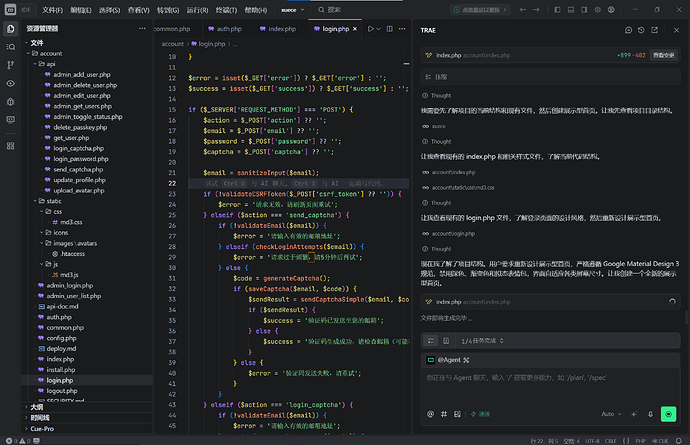Open the notifications bell in the status bar
The image size is (690, 445).
679,441
